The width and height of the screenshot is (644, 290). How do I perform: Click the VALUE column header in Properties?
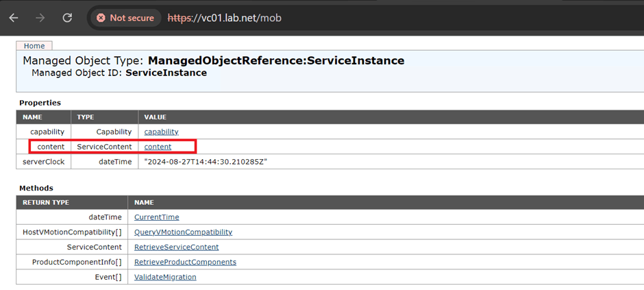(155, 117)
